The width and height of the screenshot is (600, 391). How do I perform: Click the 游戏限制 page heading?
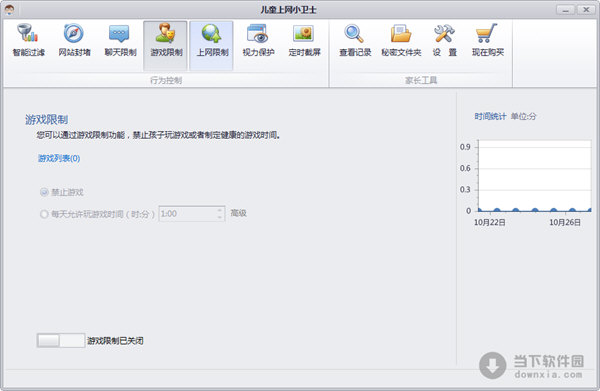[46, 119]
